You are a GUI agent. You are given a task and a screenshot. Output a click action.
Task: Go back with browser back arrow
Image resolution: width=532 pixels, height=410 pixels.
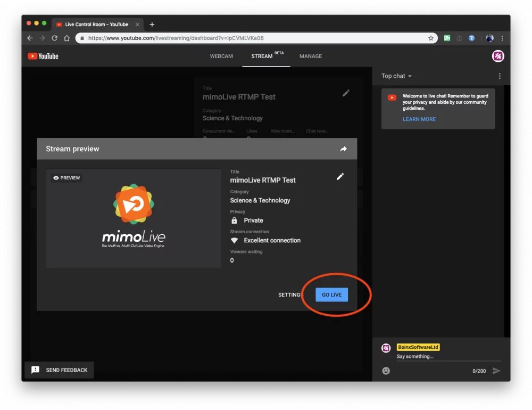pyautogui.click(x=30, y=38)
